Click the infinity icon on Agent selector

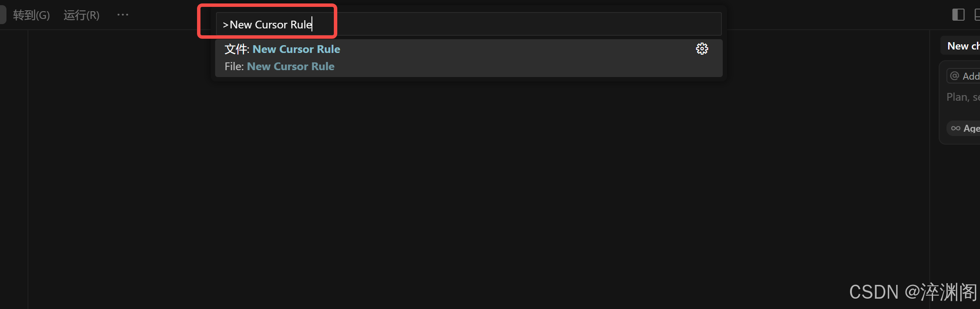[x=955, y=128]
